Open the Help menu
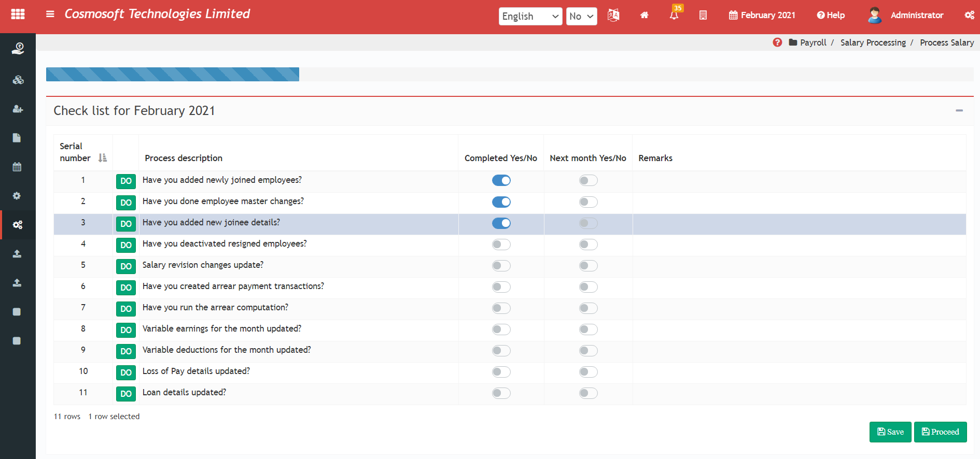Viewport: 980px width, 459px height. click(831, 16)
